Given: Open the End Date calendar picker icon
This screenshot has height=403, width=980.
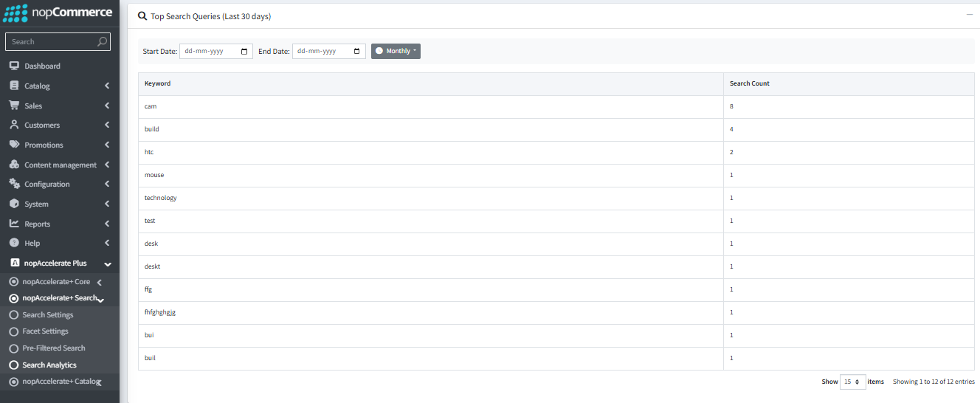Looking at the screenshot, I should (x=357, y=51).
